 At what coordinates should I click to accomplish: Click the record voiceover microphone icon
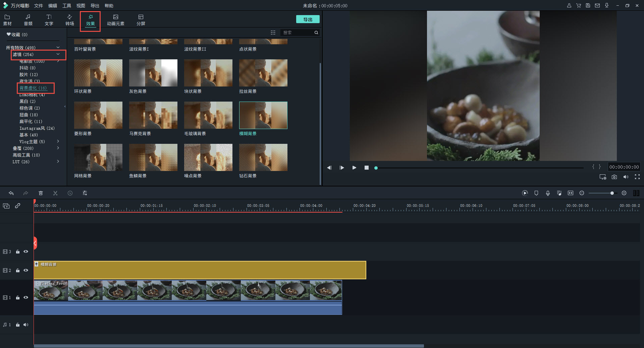[548, 193]
